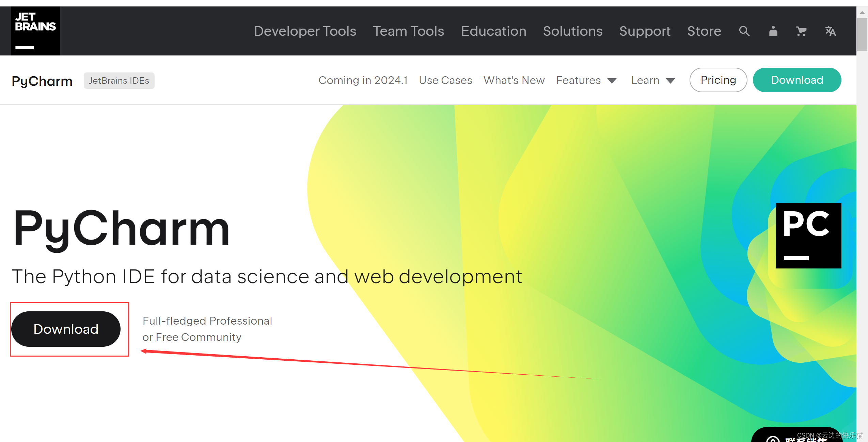Go to the Store link
The height and width of the screenshot is (442, 868).
pos(704,31)
